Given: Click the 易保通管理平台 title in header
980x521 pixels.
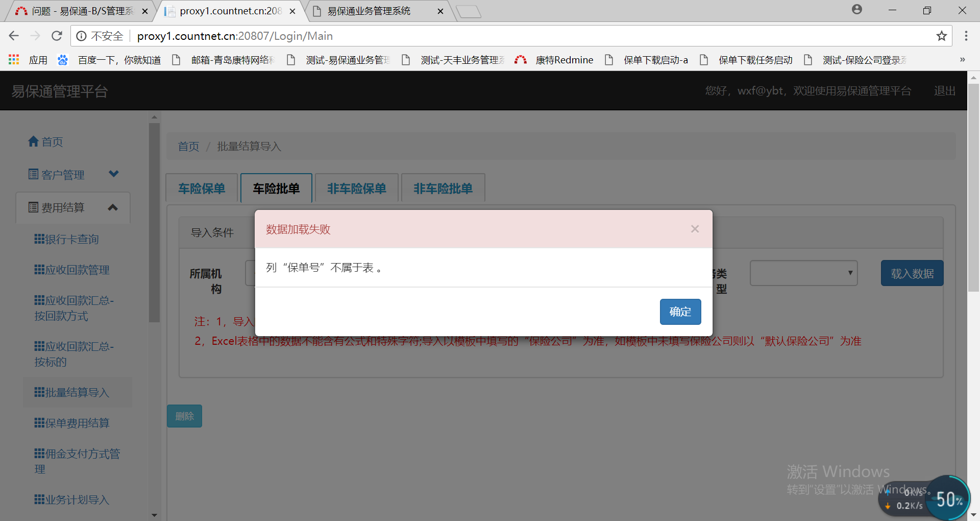Looking at the screenshot, I should click(60, 91).
